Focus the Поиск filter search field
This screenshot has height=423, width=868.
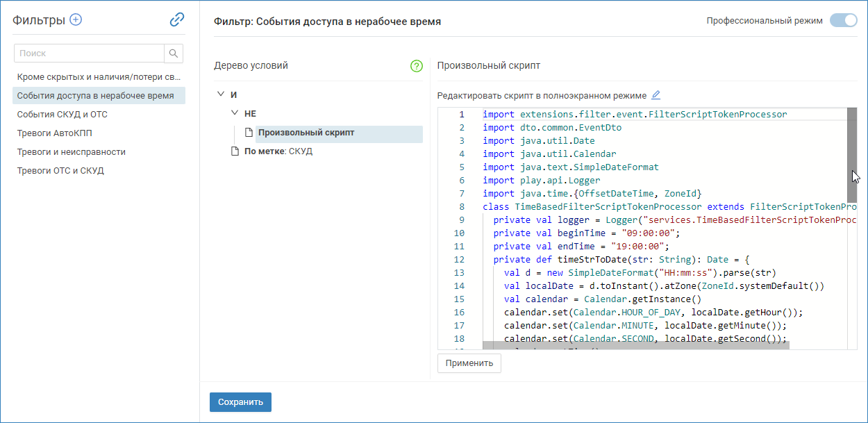(89, 53)
